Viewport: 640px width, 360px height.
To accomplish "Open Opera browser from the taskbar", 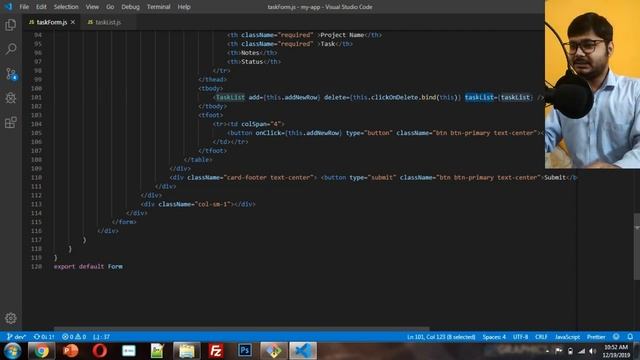I will [x=100, y=351].
